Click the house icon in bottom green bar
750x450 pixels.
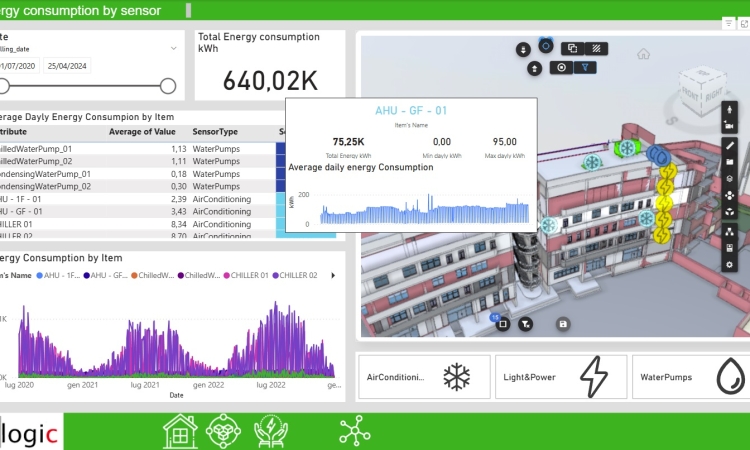click(180, 431)
